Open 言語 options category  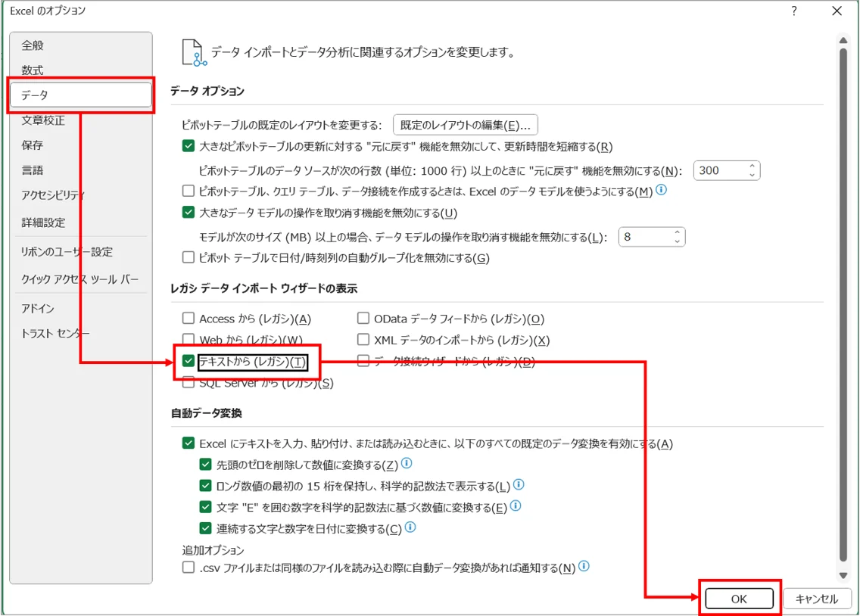pos(80,170)
